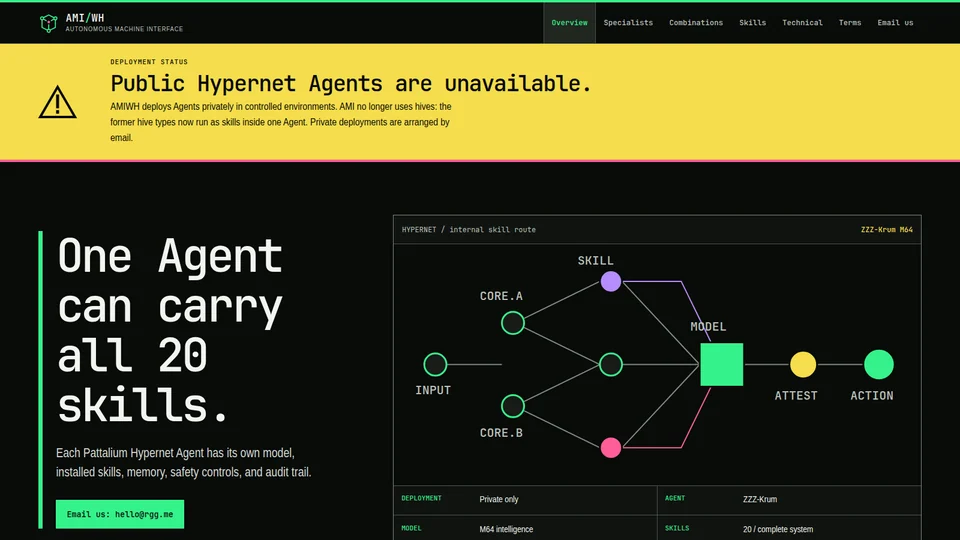The width and height of the screenshot is (960, 540).
Task: Click the SKILLS table label
Action: [677, 528]
